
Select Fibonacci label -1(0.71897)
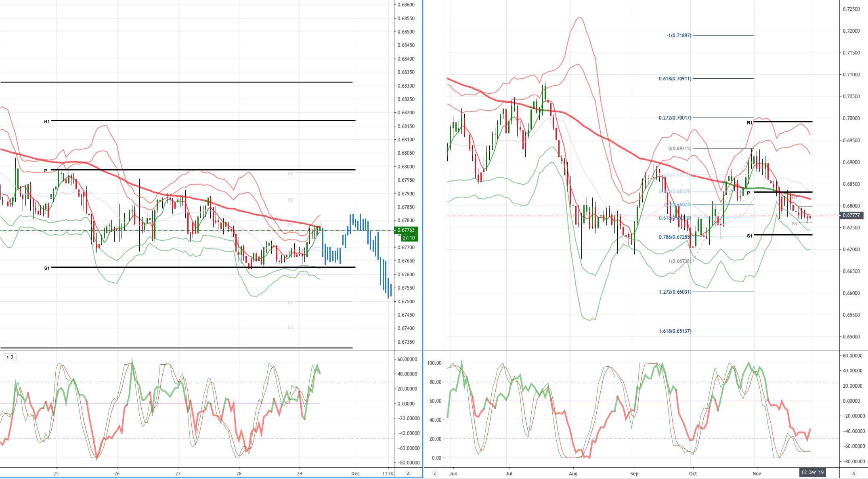point(679,36)
